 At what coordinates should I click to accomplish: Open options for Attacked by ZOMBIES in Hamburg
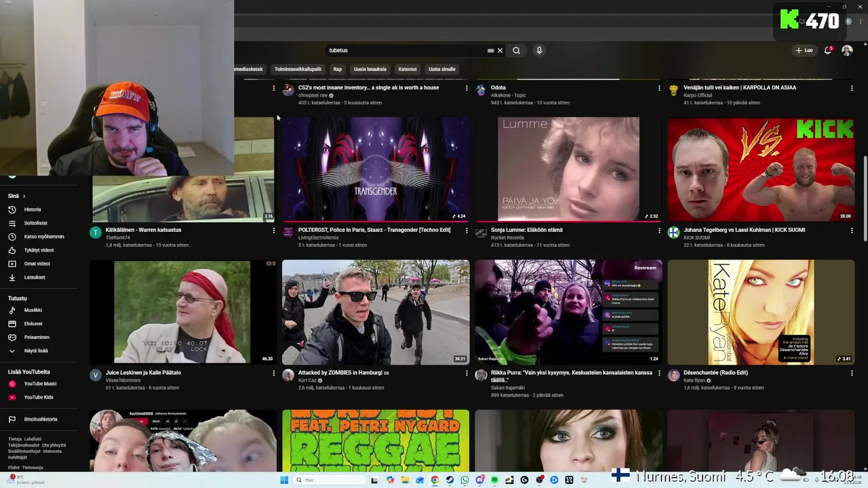[467, 373]
